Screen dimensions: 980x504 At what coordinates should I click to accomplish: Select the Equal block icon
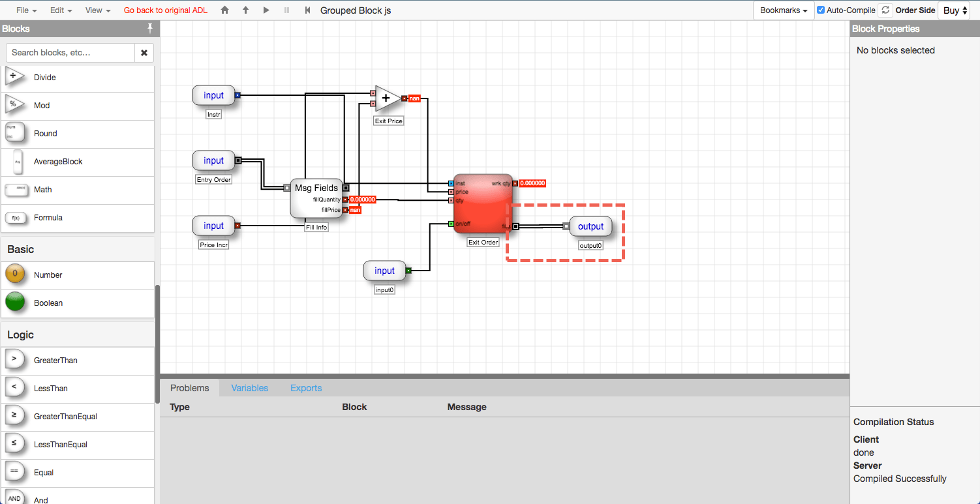tap(14, 472)
